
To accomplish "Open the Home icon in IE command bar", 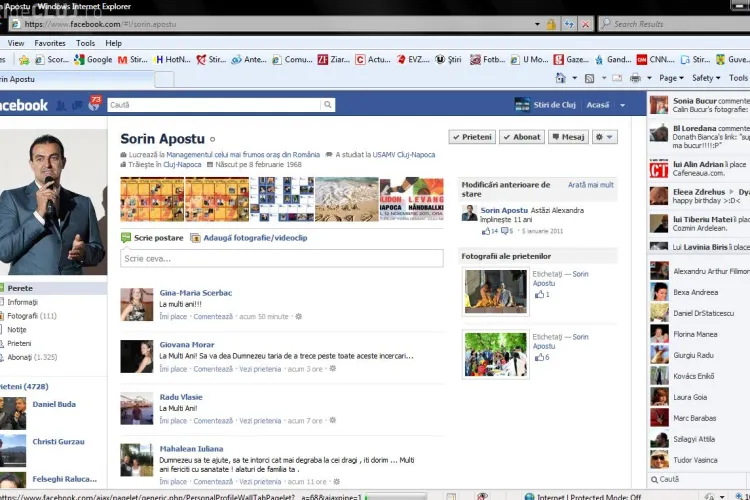I will click(560, 78).
